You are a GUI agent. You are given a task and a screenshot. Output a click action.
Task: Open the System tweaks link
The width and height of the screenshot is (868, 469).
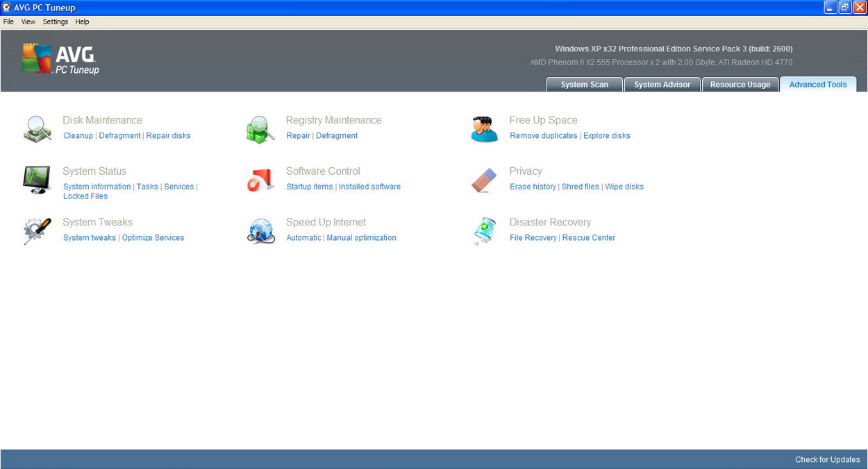pos(90,238)
